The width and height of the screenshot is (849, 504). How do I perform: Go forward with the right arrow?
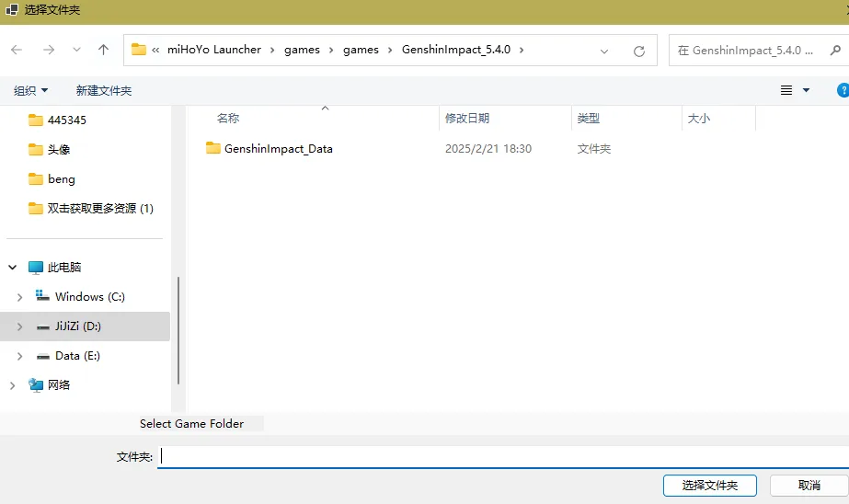tap(49, 50)
